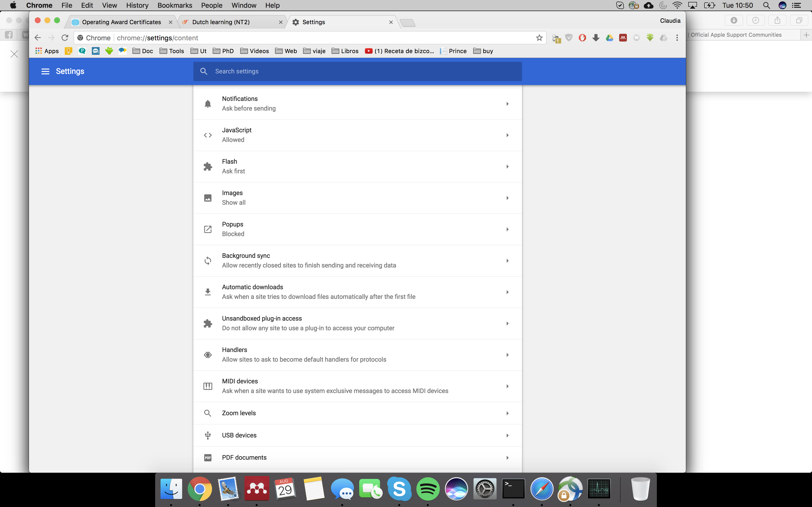Image resolution: width=812 pixels, height=507 pixels.
Task: Expand the Popups settings arrow
Action: pos(507,229)
